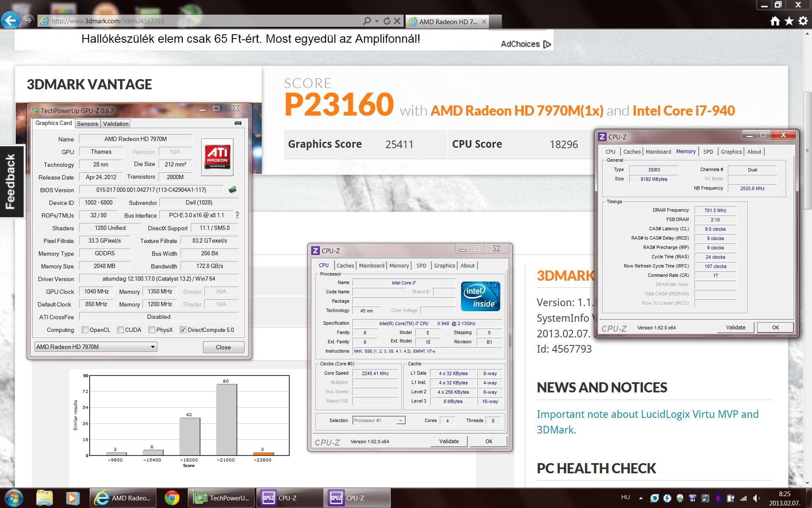Viewport: 812px width, 508px height.
Task: Open Processor #1 selection dropdown
Action: tap(400, 420)
